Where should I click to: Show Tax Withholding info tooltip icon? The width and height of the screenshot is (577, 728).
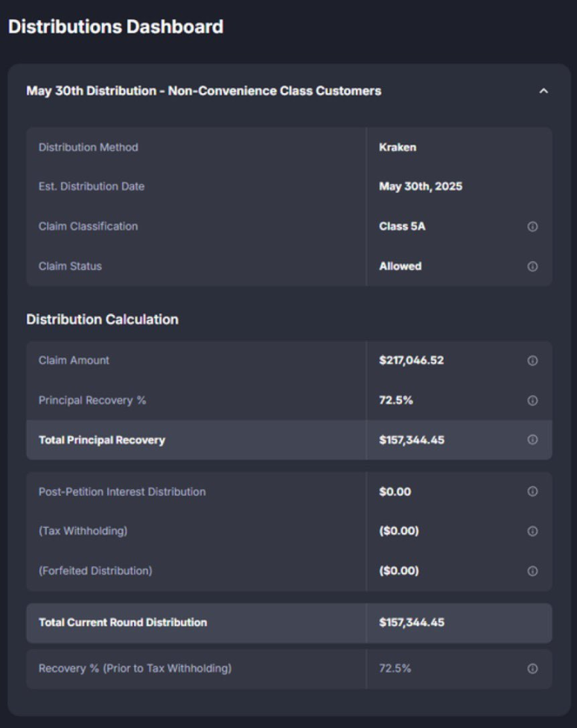point(532,531)
